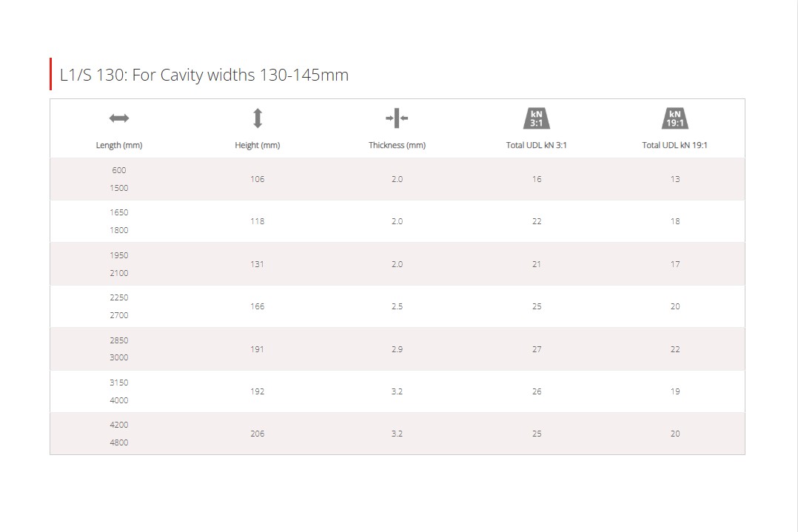
Task: Select the Length (mm) column header
Action: (119, 145)
